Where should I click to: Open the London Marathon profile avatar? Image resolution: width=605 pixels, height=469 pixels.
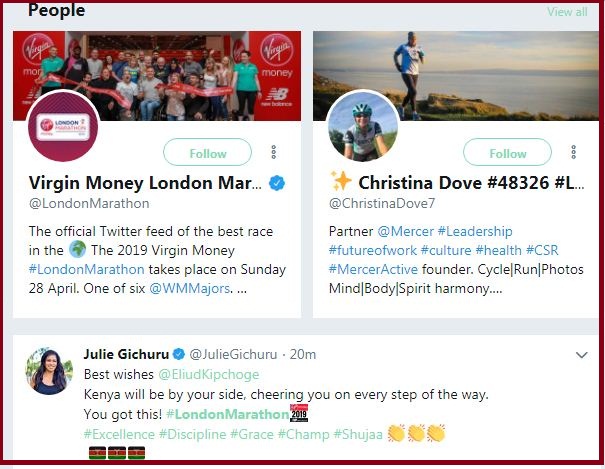point(63,126)
